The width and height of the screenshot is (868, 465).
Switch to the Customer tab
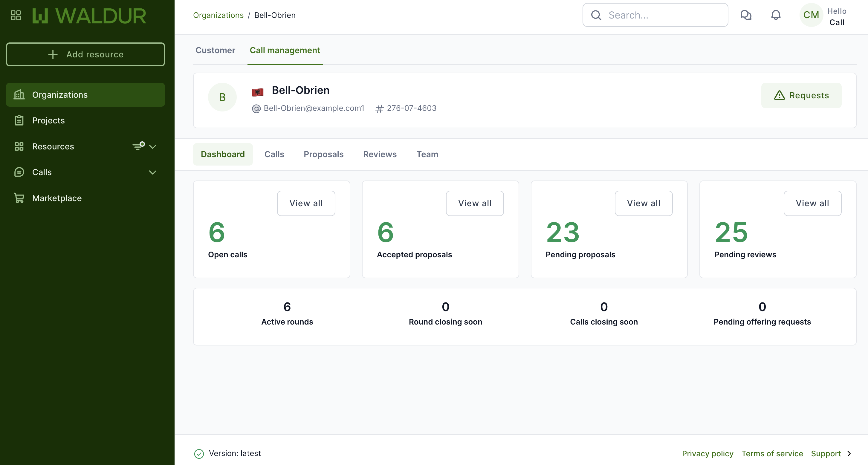coord(215,50)
